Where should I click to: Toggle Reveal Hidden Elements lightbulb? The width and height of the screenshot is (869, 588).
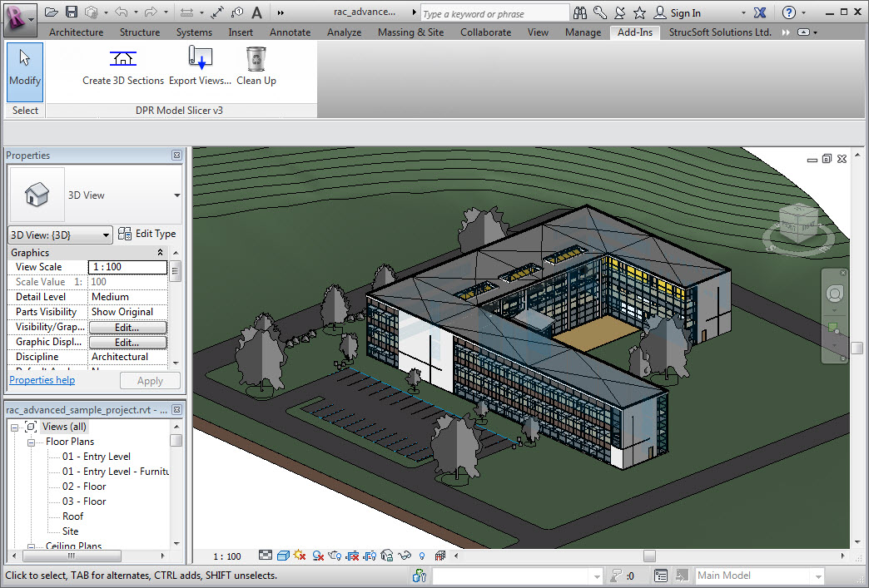coord(422,556)
